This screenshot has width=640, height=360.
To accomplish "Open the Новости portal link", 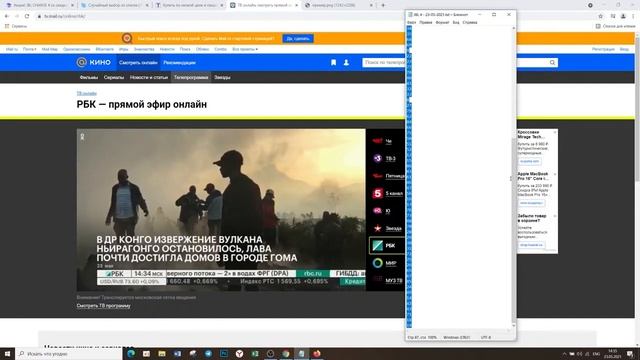I will click(x=167, y=49).
